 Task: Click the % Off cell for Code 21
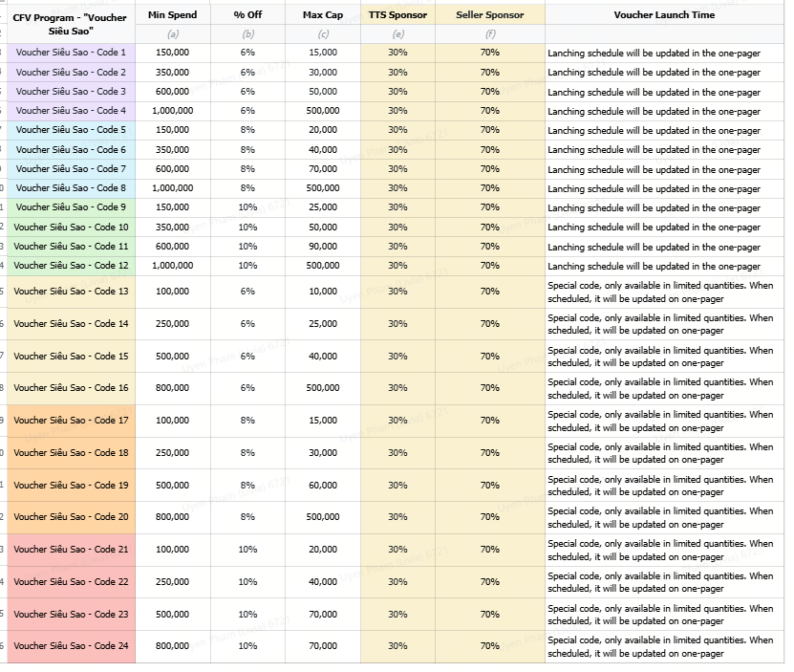247,550
